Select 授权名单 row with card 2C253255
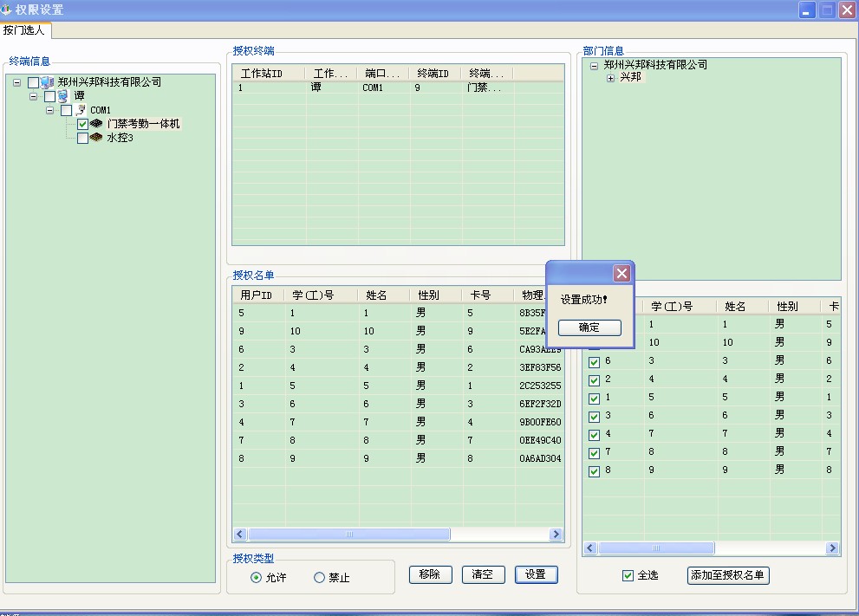Screen dimensions: 859x616 tap(398, 386)
